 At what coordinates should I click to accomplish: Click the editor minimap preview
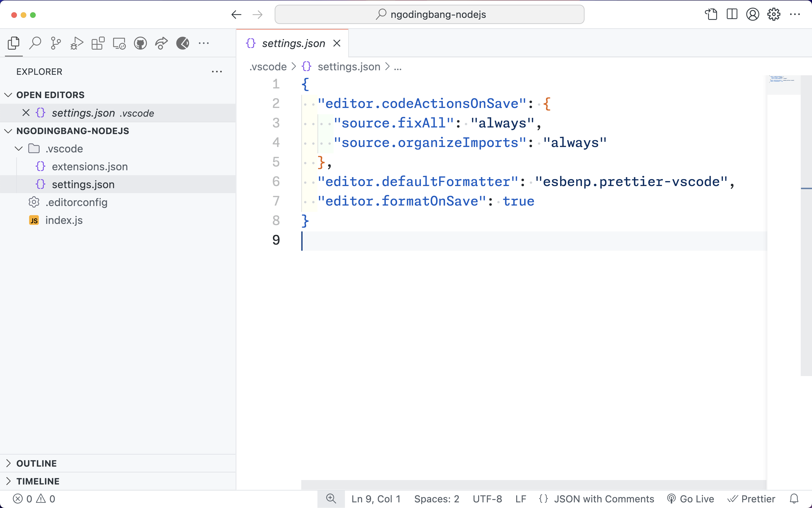784,85
